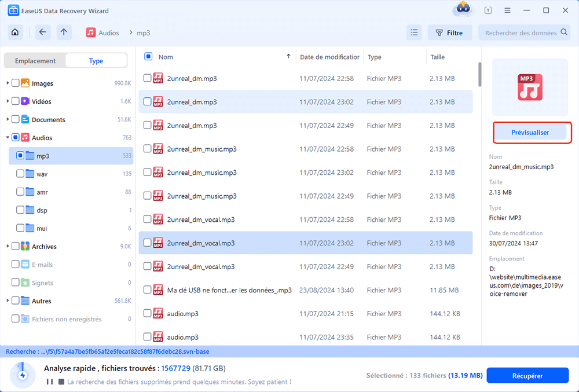Select the Type tab
Viewport: 579px width, 392px height.
coord(96,61)
